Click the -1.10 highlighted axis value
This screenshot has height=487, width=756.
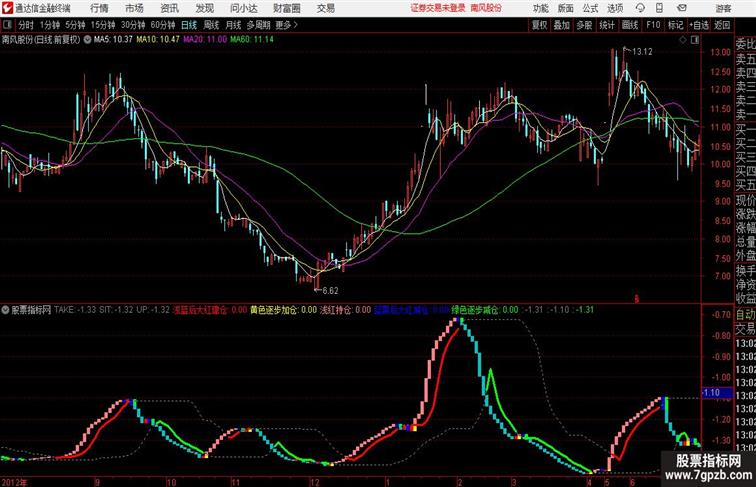pyautogui.click(x=717, y=393)
